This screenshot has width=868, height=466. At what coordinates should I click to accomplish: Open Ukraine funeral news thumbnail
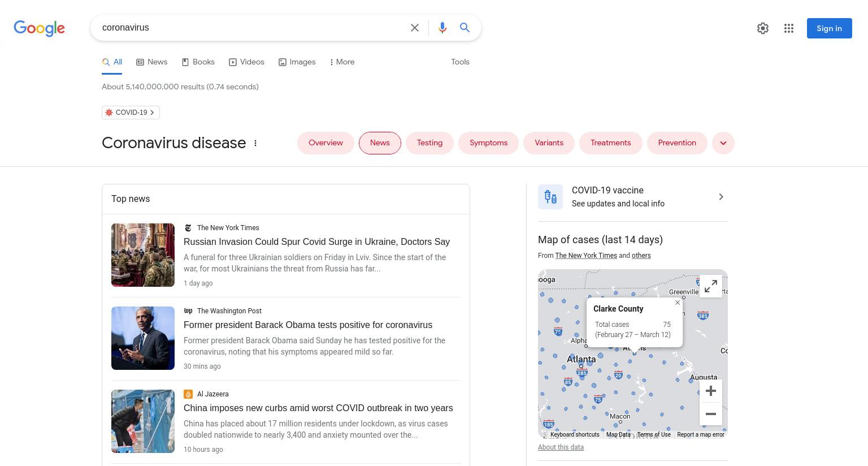click(143, 255)
